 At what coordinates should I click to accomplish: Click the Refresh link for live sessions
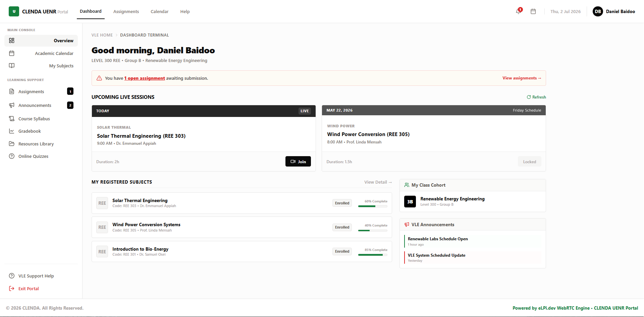point(536,97)
